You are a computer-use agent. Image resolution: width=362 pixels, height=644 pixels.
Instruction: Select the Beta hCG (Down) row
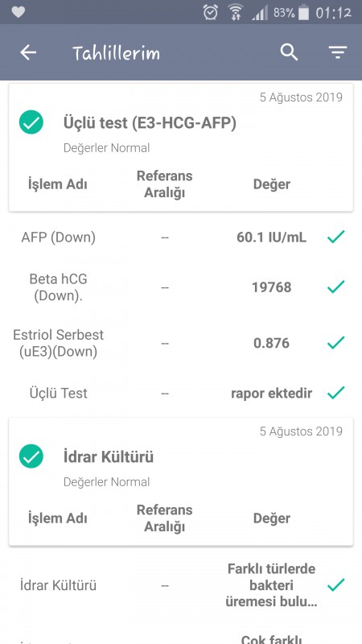pyautogui.click(x=181, y=287)
